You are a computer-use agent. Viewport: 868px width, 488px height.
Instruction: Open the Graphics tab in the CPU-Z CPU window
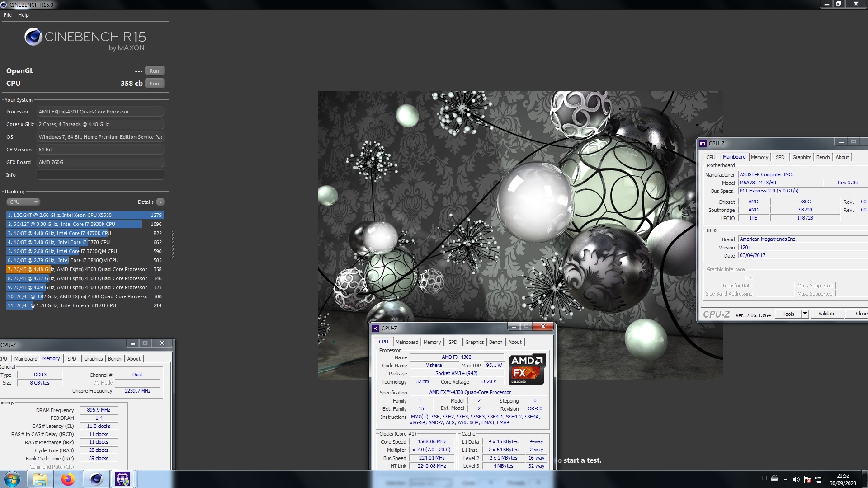pyautogui.click(x=474, y=342)
